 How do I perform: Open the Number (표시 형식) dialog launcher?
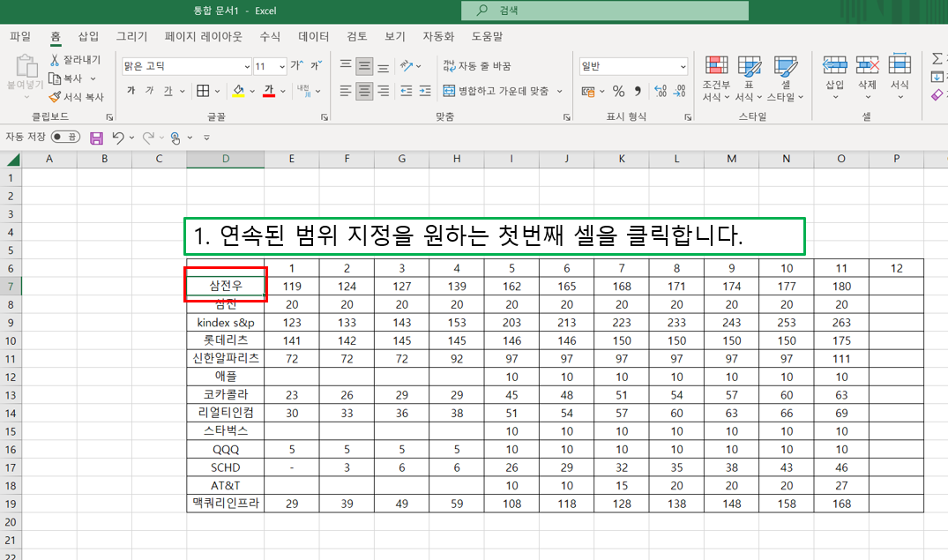688,117
